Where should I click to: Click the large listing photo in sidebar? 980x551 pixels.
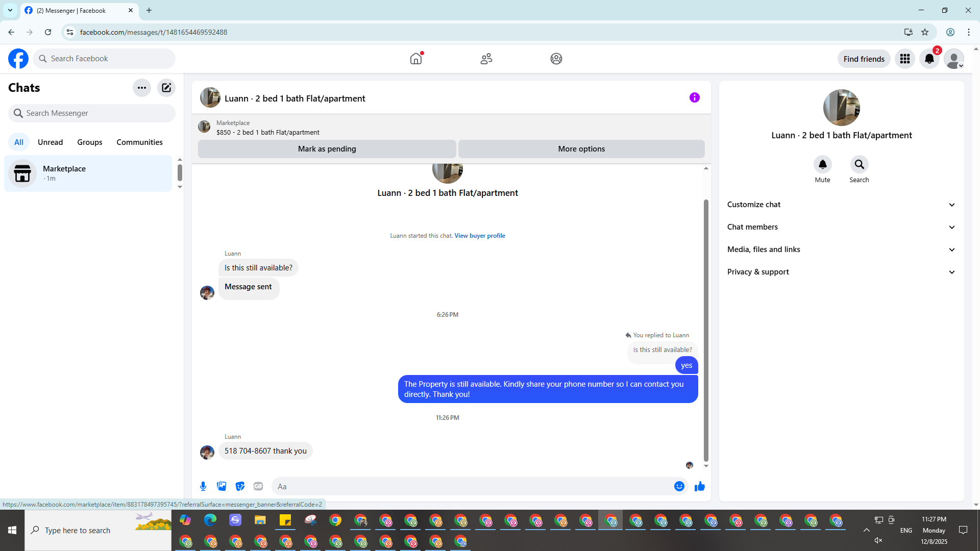coord(841,108)
